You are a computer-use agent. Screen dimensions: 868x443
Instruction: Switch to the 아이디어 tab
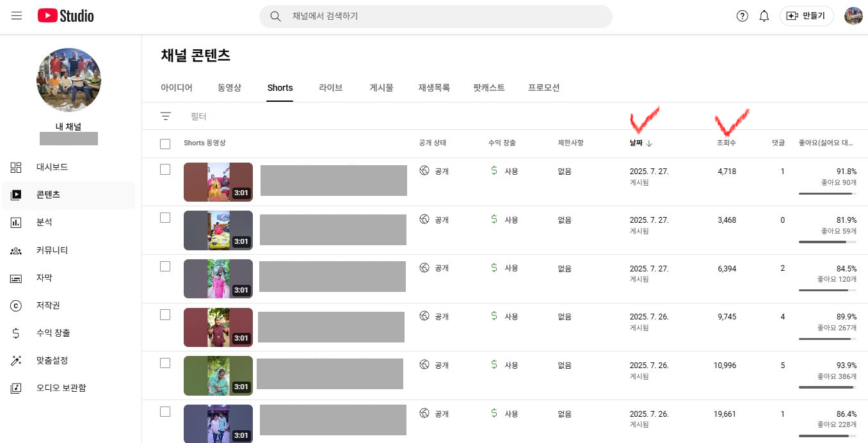[x=177, y=88]
